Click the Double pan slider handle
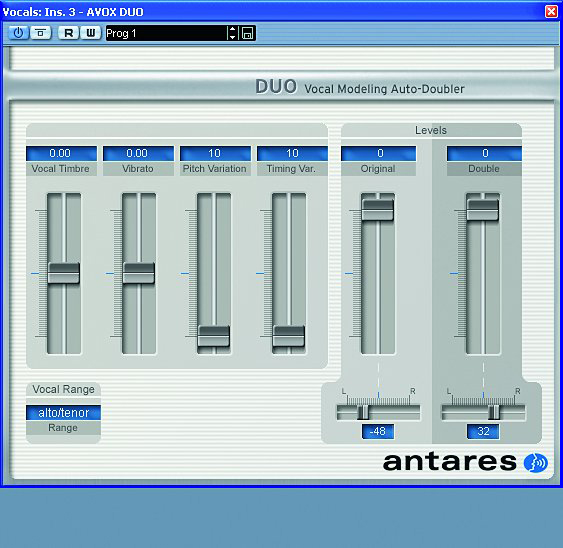Screen dimensions: 563x548 pos(494,412)
